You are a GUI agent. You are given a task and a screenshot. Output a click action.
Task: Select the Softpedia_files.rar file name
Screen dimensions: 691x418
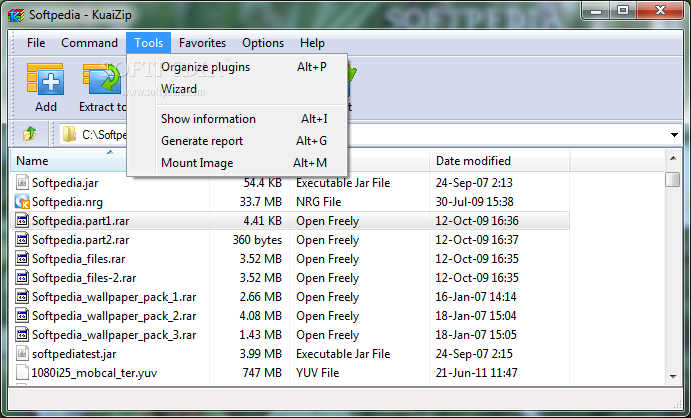[x=78, y=259]
